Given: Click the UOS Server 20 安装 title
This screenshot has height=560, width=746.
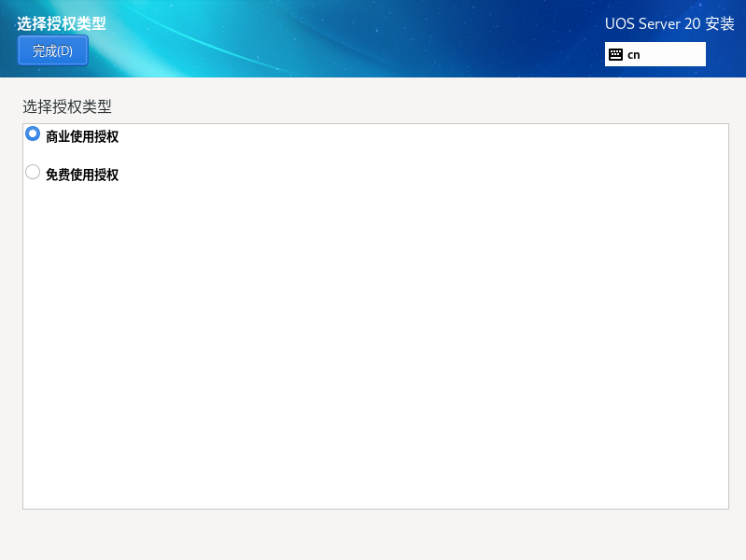Looking at the screenshot, I should (669, 23).
